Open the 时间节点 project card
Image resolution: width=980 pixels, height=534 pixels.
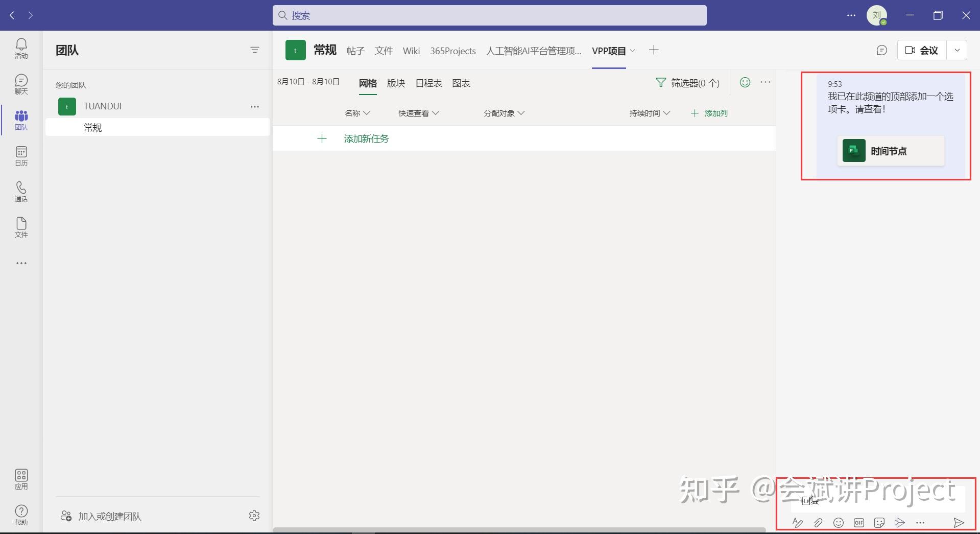[891, 151]
